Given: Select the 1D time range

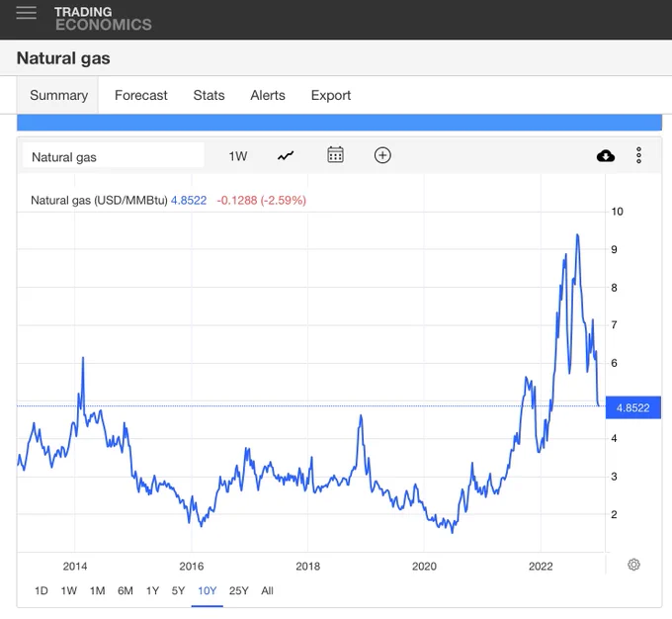Looking at the screenshot, I should (x=42, y=590).
